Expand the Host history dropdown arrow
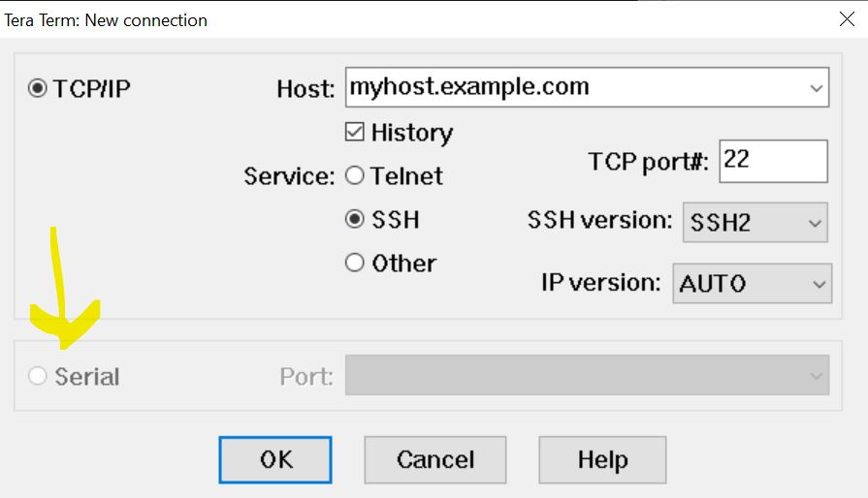The width and height of the screenshot is (868, 498). [x=816, y=88]
